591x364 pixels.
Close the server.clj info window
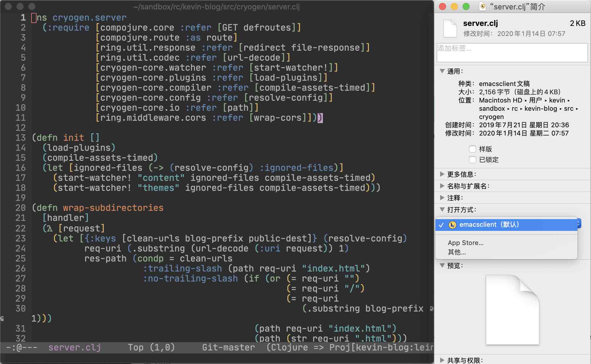pos(443,6)
